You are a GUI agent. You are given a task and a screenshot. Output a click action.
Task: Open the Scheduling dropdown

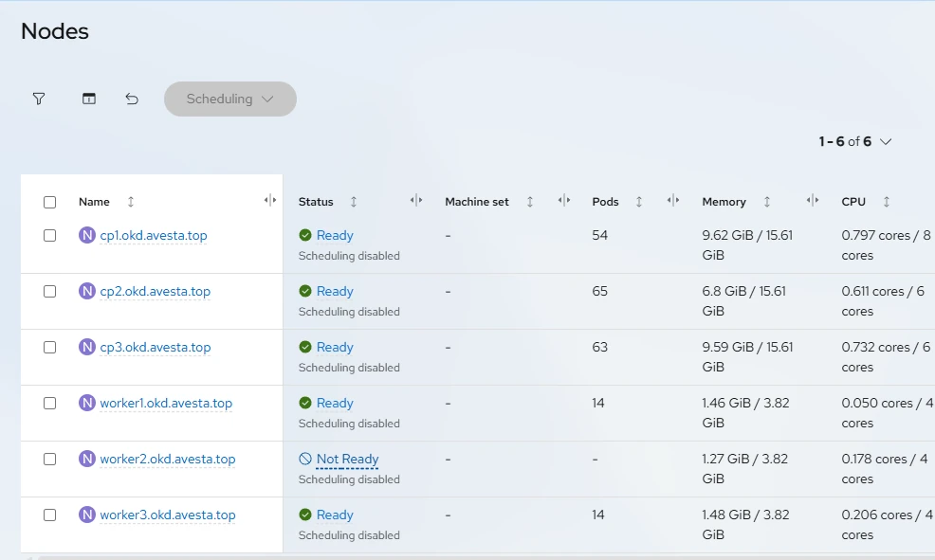230,99
